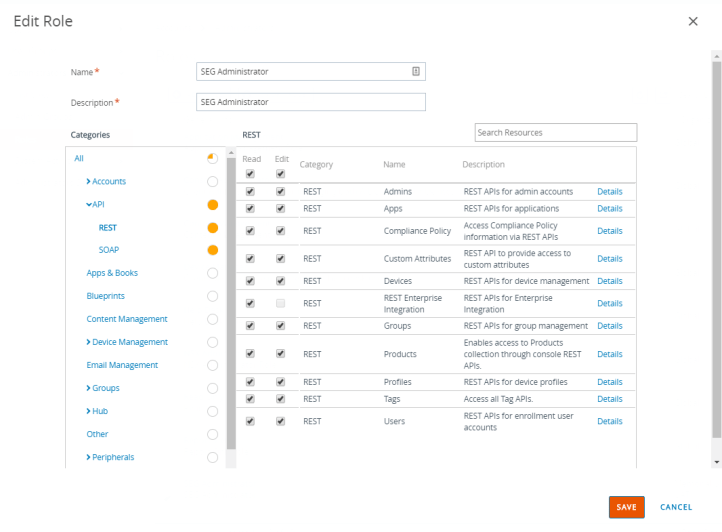Screen dimensions: 722x532
Task: Click the orange SAVE button
Action: 626,507
